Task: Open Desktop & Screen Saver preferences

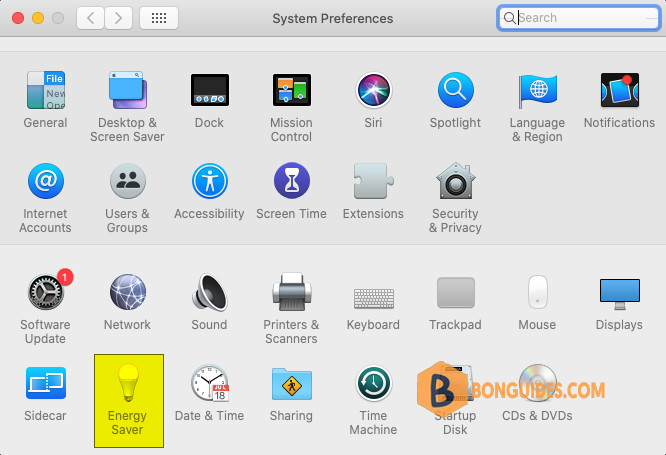Action: (x=127, y=90)
